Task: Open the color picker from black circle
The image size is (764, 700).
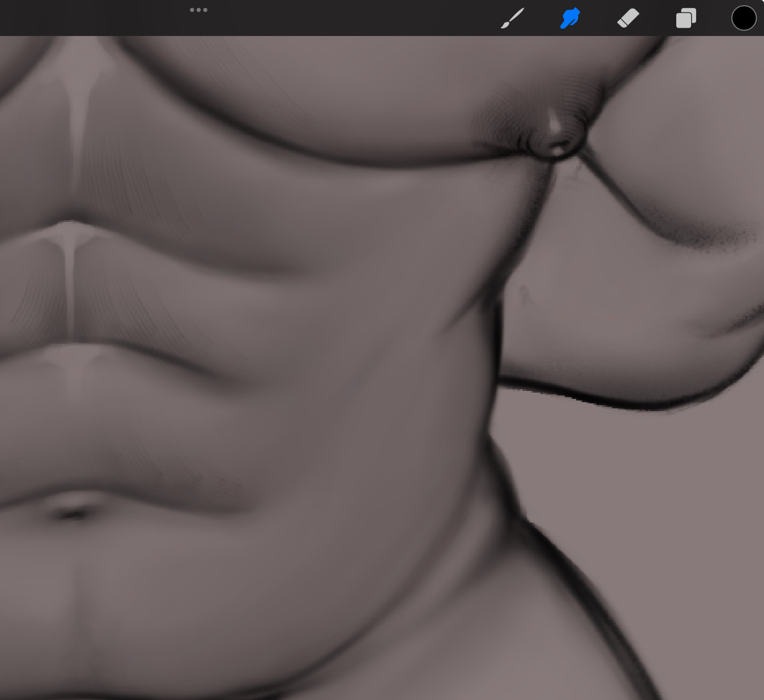Action: [x=743, y=18]
